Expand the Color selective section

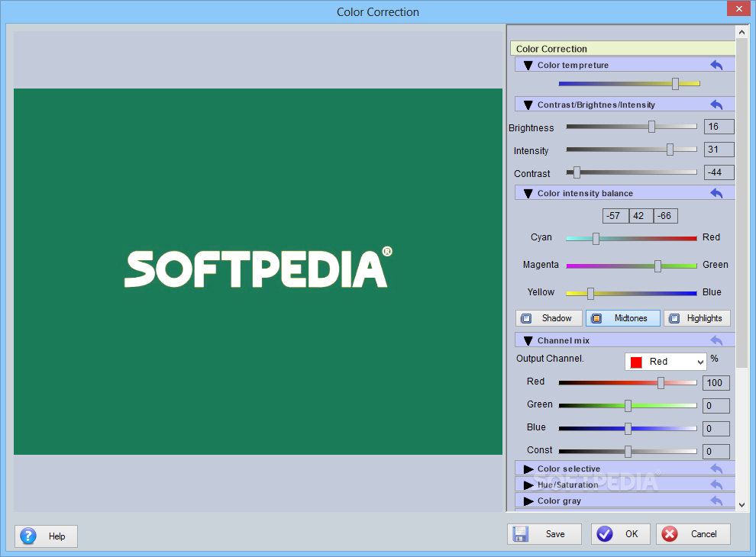click(528, 468)
